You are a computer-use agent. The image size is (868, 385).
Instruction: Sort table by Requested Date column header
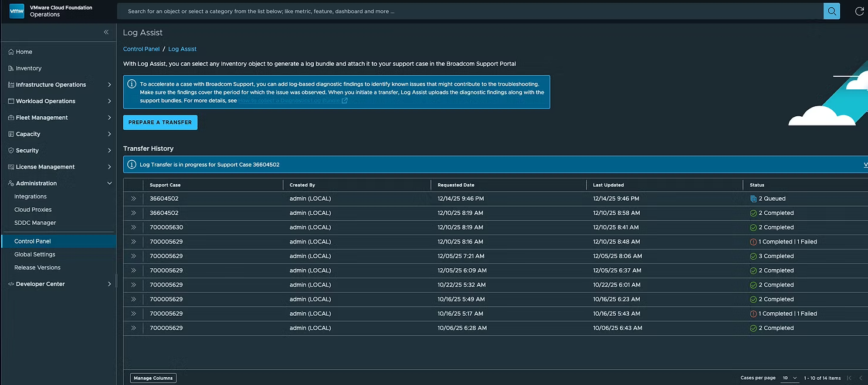point(456,185)
